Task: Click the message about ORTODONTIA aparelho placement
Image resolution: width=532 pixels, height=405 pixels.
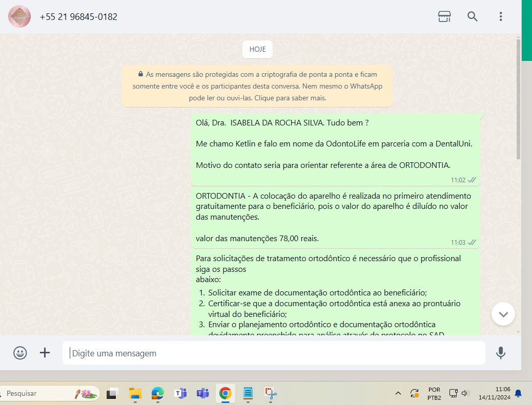Action: (x=335, y=217)
